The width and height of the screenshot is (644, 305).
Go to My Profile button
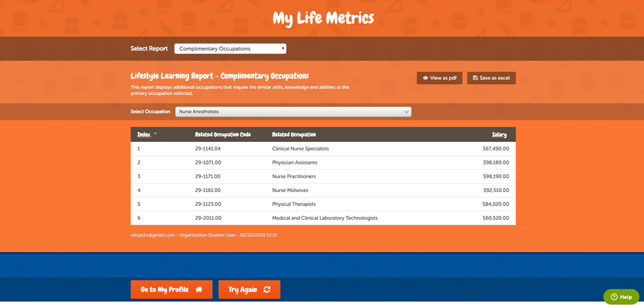click(171, 290)
